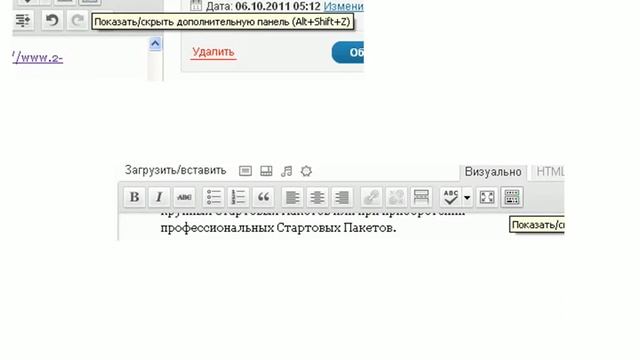Click the Удалить link
The width and height of the screenshot is (640, 360).
click(213, 52)
